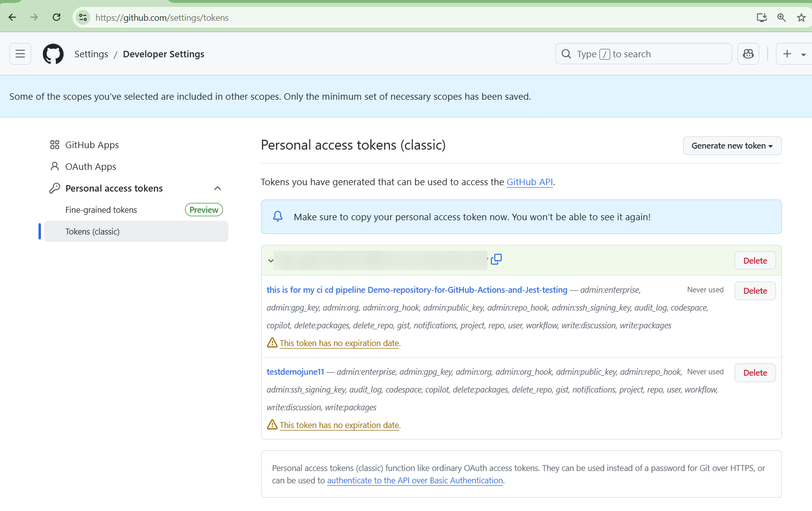
Task: Open the Generate new token dropdown
Action: (732, 146)
